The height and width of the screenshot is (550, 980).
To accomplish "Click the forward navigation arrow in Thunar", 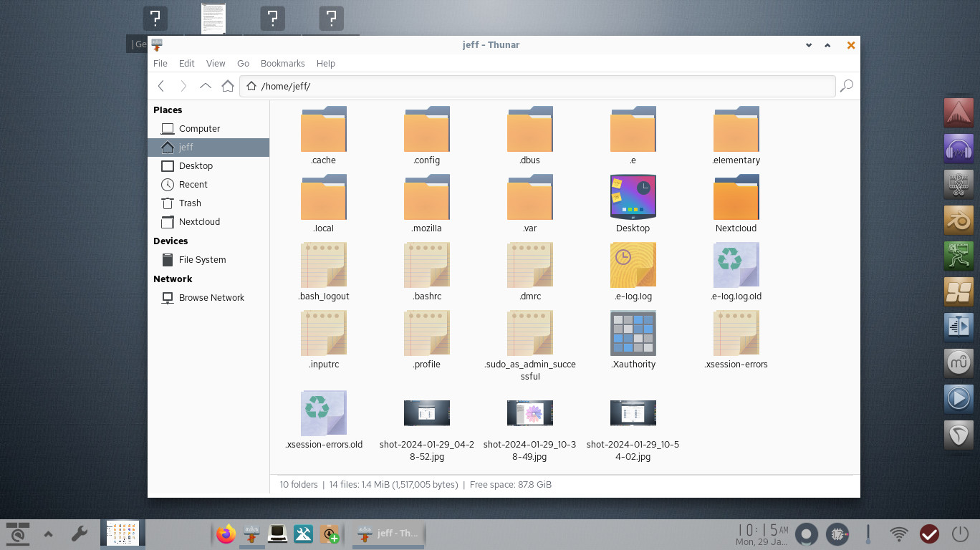I will pos(183,86).
